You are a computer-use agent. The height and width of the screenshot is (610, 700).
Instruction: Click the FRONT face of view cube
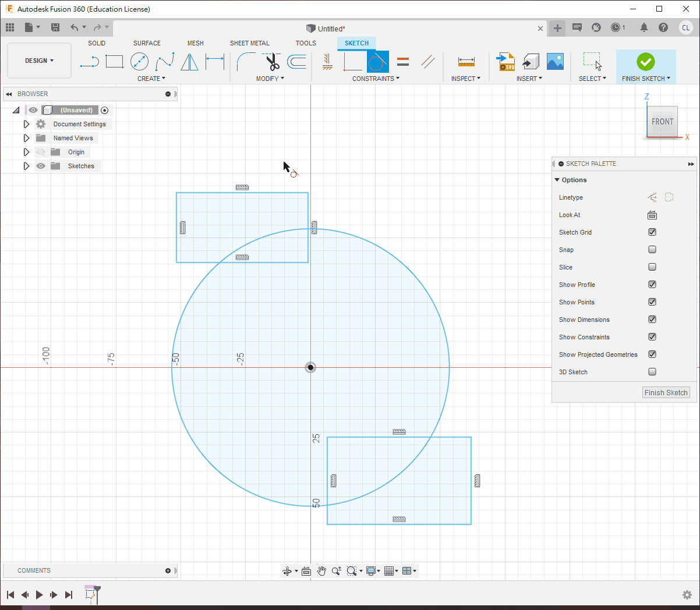click(662, 122)
